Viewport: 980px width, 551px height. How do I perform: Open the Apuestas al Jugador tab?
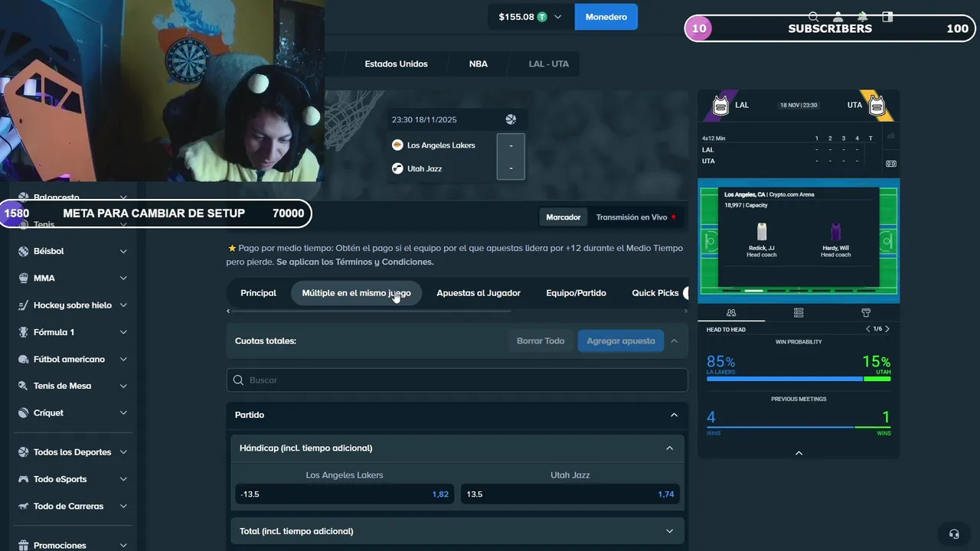(479, 293)
